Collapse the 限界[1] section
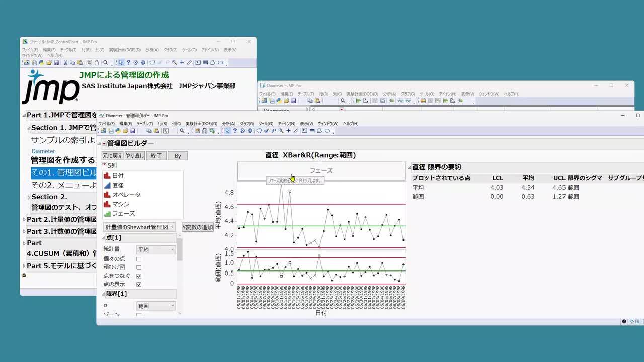This screenshot has height=362, width=644. pos(104,294)
